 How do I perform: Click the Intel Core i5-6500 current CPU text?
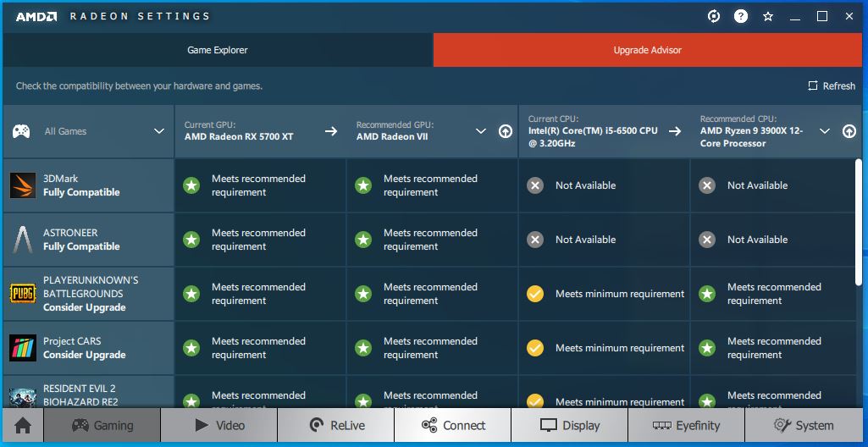(x=593, y=137)
